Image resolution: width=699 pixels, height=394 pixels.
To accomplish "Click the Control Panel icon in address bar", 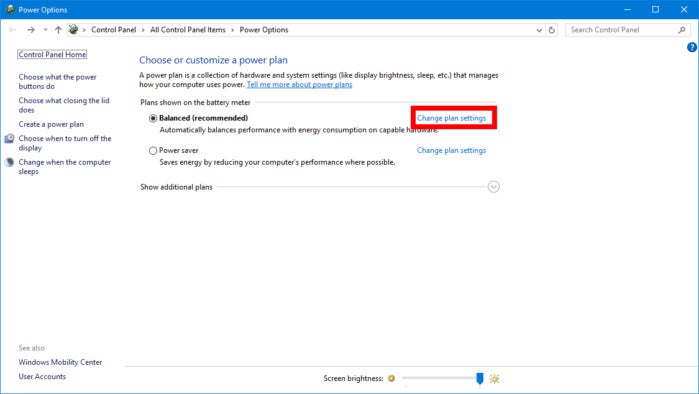I will (x=73, y=29).
